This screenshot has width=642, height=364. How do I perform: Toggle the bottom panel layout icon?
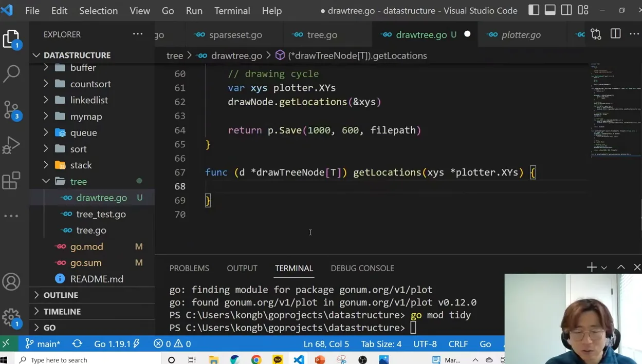550,10
